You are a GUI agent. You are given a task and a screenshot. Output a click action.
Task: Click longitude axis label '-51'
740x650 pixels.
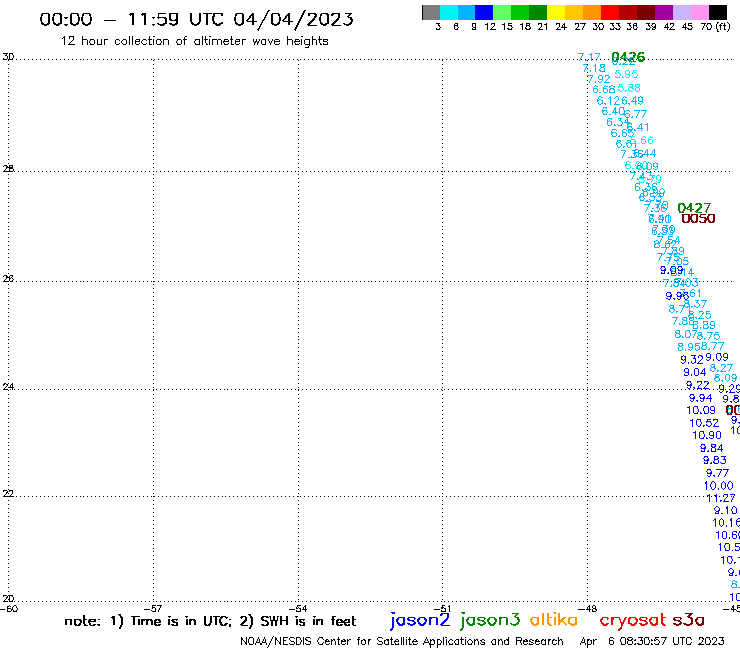[x=442, y=609]
